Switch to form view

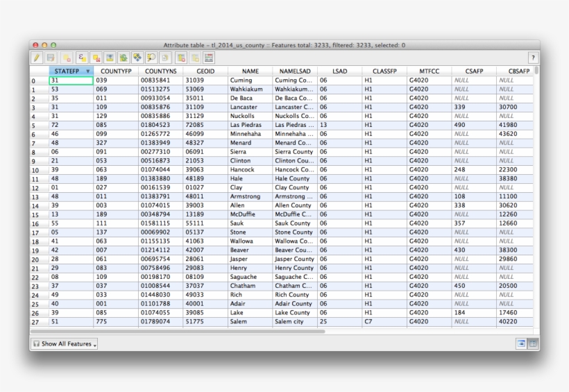click(521, 343)
